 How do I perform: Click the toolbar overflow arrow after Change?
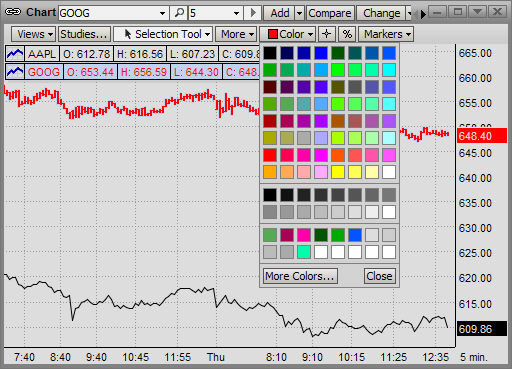pyautogui.click(x=423, y=14)
